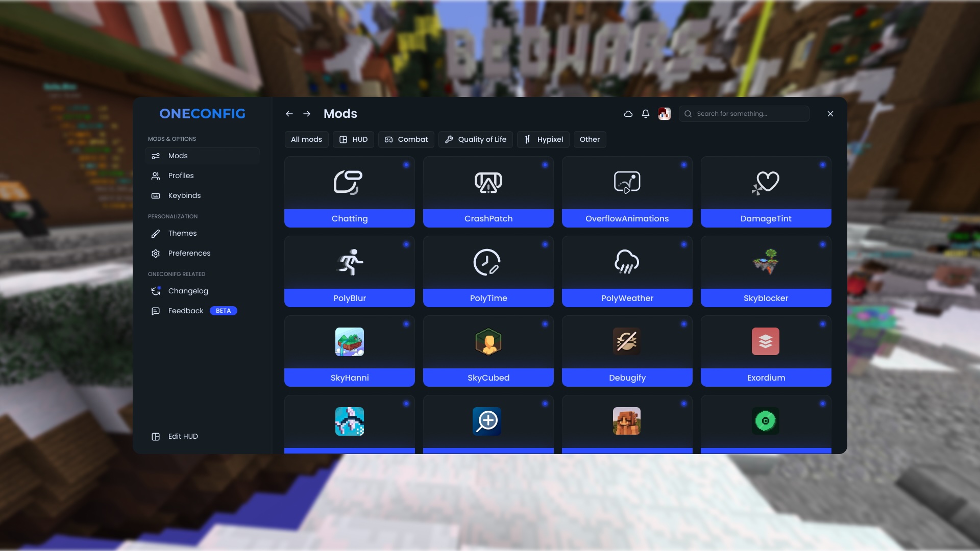Screen dimensions: 980x551
Task: Open the mod with brown-haired character icon
Action: (627, 421)
